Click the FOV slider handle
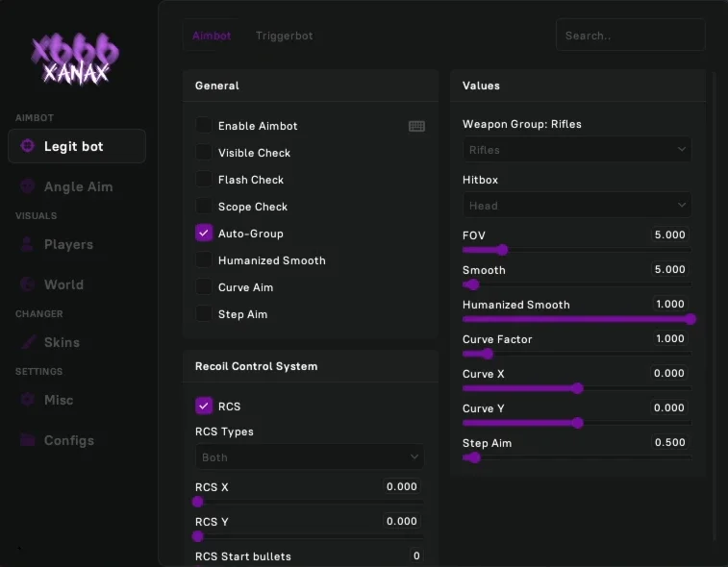728x567 pixels. click(x=502, y=250)
